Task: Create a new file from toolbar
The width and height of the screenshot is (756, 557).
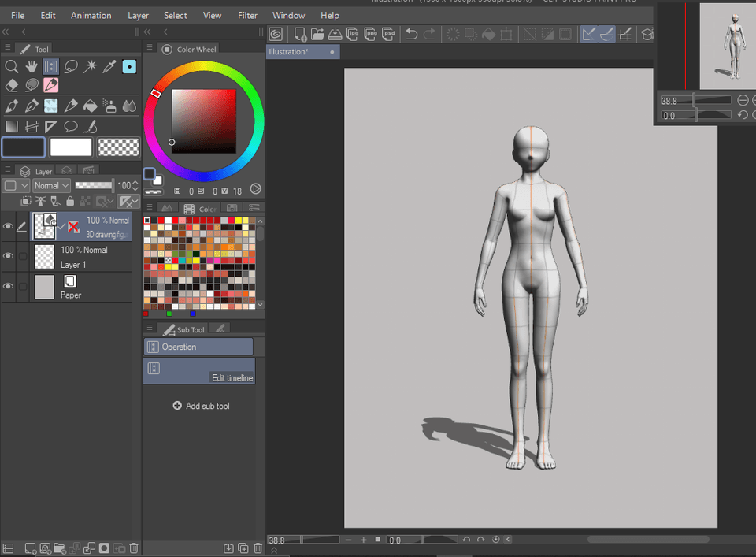Action: coord(300,34)
